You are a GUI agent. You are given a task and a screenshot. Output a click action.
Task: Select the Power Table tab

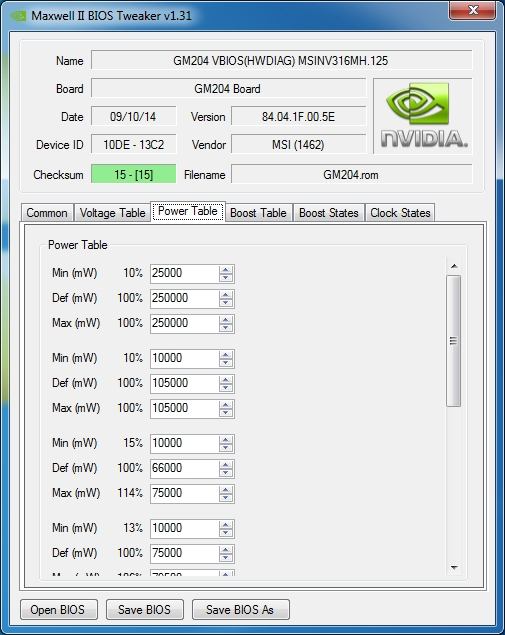click(x=188, y=211)
